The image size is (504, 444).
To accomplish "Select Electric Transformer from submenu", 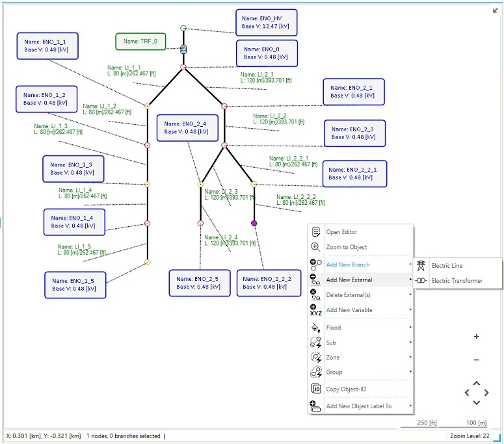I will click(457, 280).
